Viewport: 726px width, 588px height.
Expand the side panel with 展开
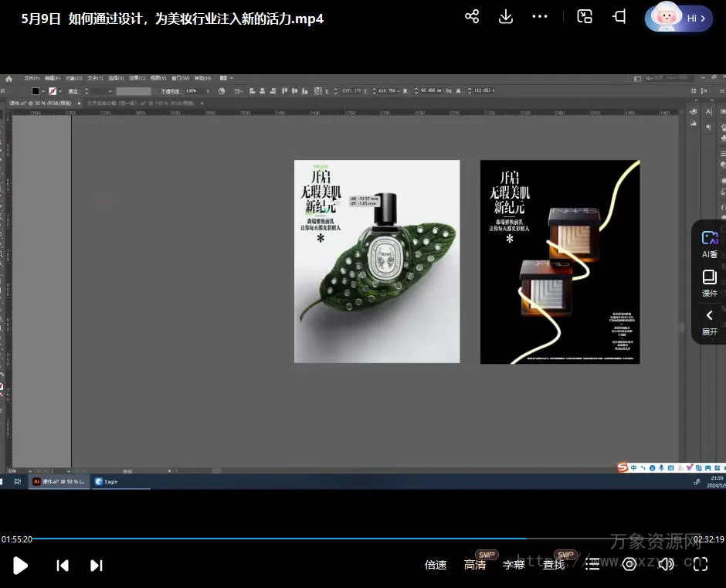click(x=709, y=321)
